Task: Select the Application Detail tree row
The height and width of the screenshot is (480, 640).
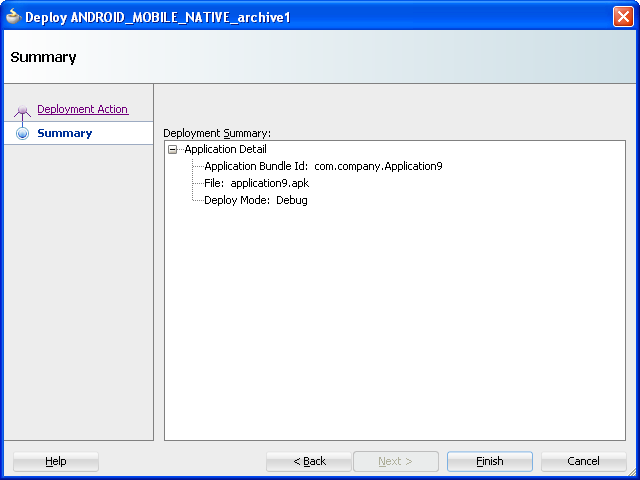Action: click(225, 149)
